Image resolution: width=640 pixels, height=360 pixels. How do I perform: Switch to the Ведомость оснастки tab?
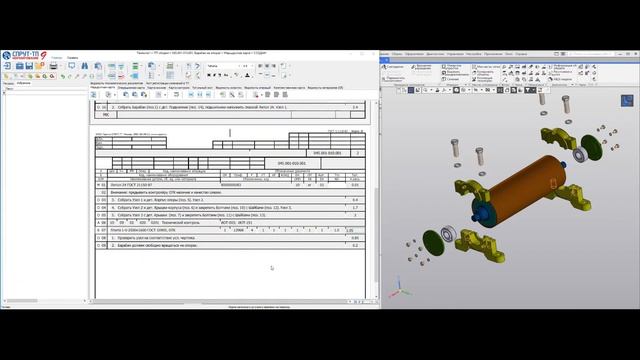click(229, 88)
